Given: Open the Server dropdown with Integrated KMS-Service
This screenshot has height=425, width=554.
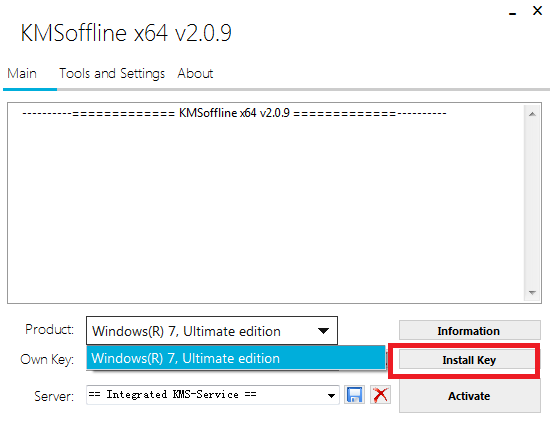Looking at the screenshot, I should tap(213, 395).
